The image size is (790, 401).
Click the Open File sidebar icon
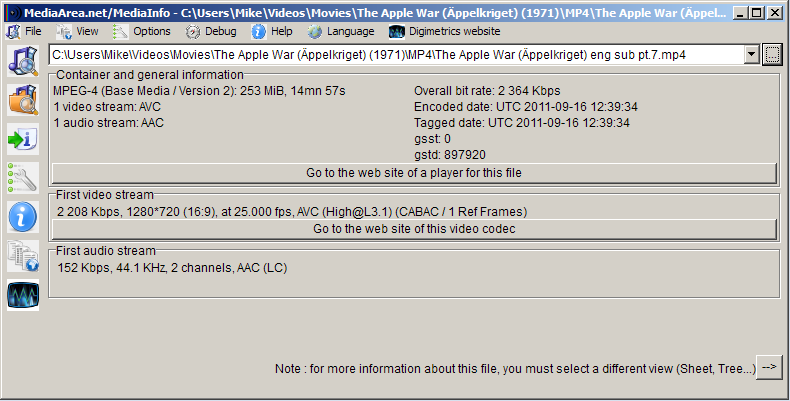[x=22, y=61]
